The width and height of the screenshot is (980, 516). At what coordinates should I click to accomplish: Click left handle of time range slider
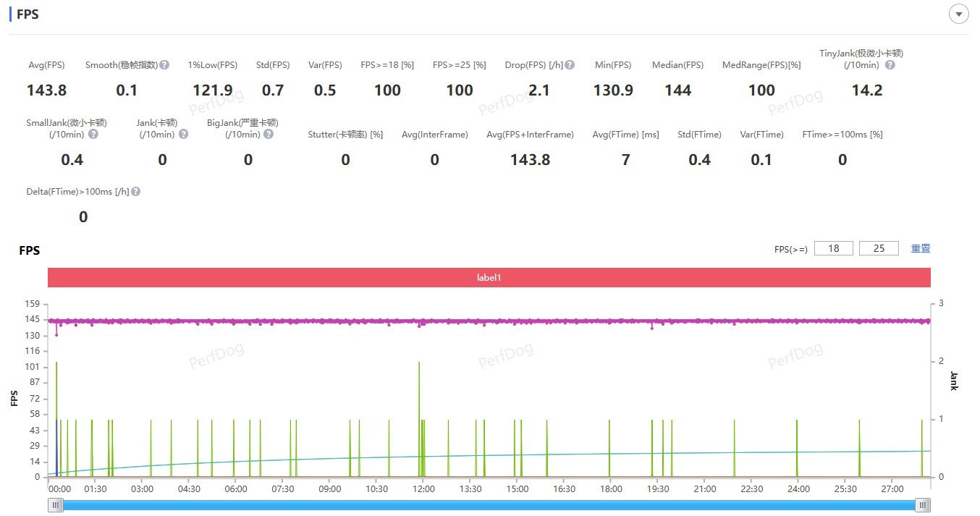[x=56, y=505]
